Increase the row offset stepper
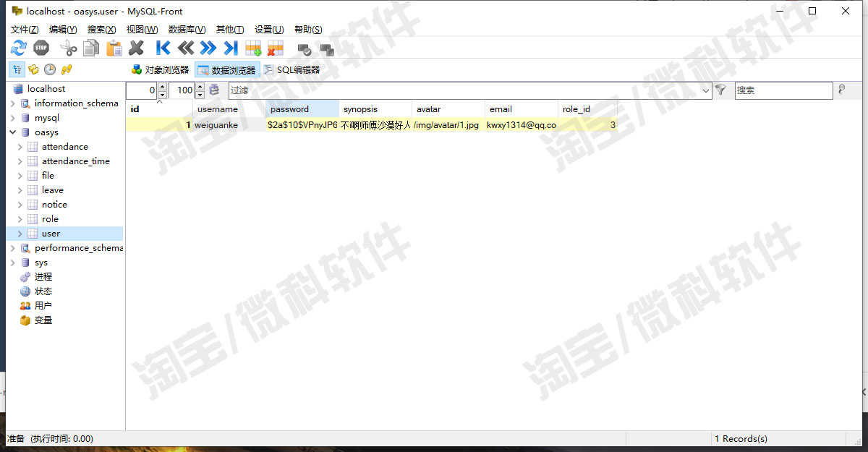The height and width of the screenshot is (452, 868). 162,87
